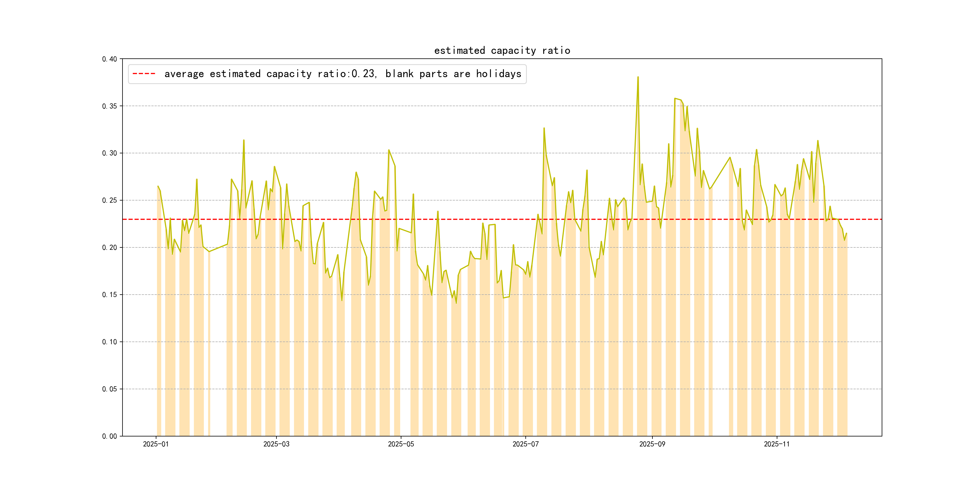Click the 0.10 y-axis label
This screenshot has width=980, height=490.
click(109, 342)
